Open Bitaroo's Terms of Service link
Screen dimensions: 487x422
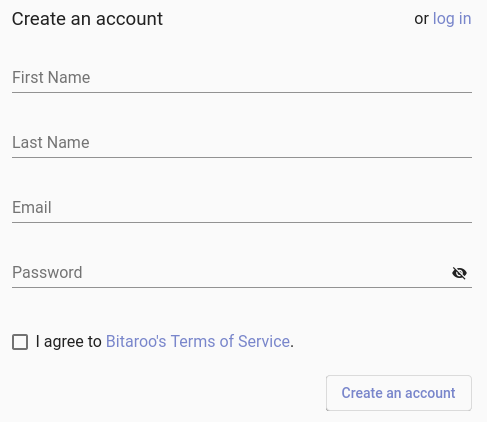[198, 341]
